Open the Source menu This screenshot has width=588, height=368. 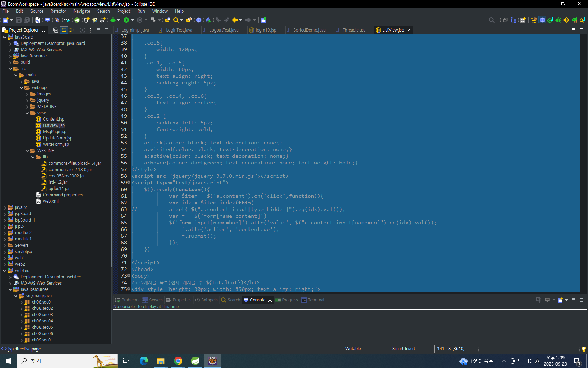tap(37, 11)
